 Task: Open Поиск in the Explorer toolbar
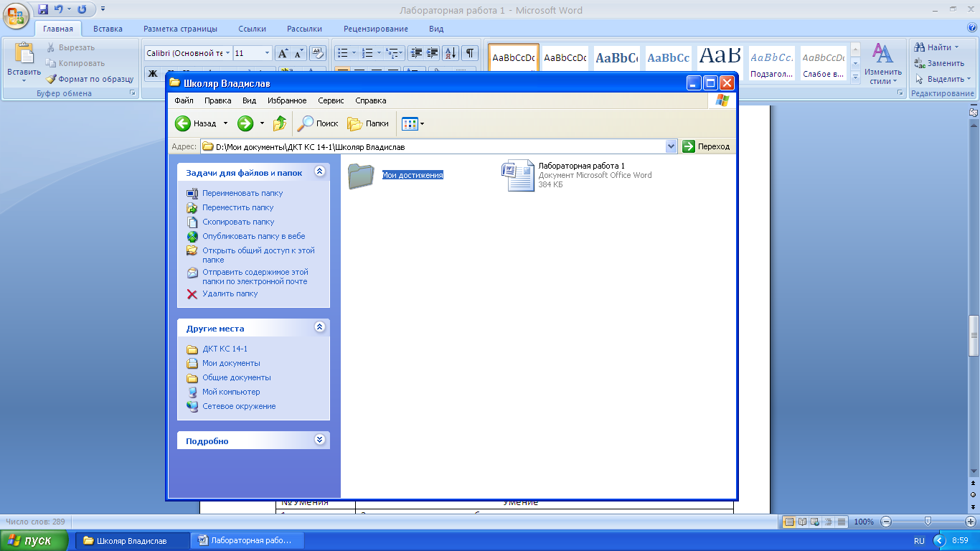319,123
